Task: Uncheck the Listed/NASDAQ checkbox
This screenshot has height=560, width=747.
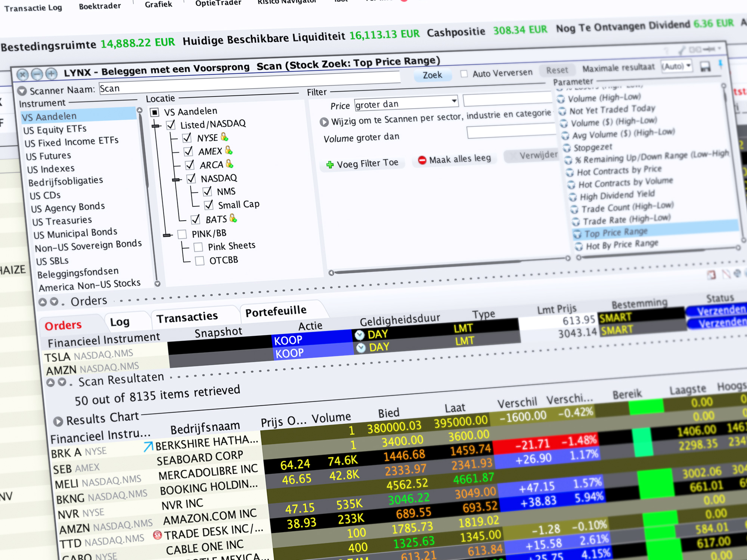Action: tap(171, 125)
